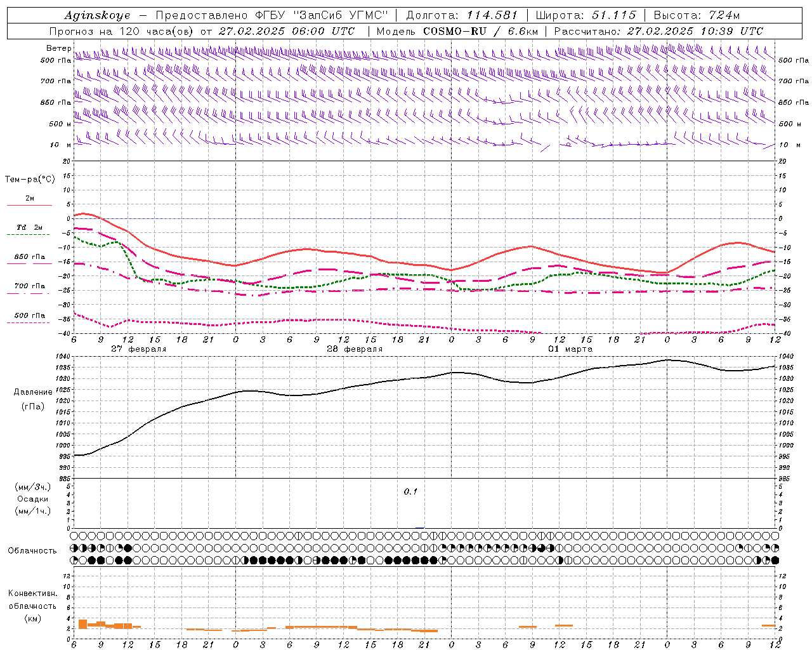Click the (мм/3ч.) precipitation unit label
Viewport: 812px width, 650px height.
(x=33, y=487)
